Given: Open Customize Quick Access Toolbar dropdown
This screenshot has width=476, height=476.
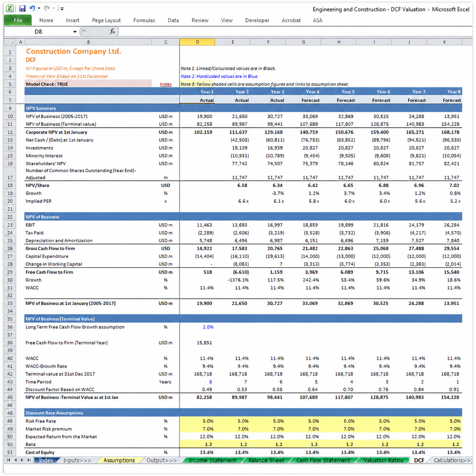Looking at the screenshot, I should tap(62, 8).
